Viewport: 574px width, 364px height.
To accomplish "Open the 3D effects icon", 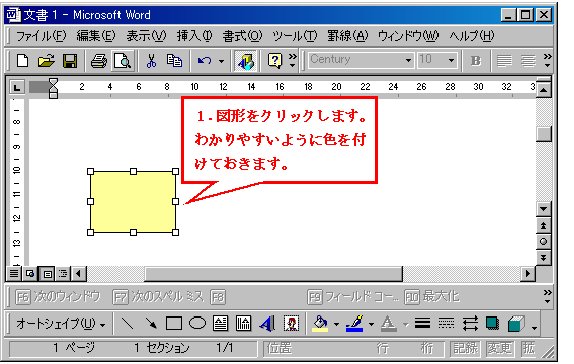I will coord(516,324).
